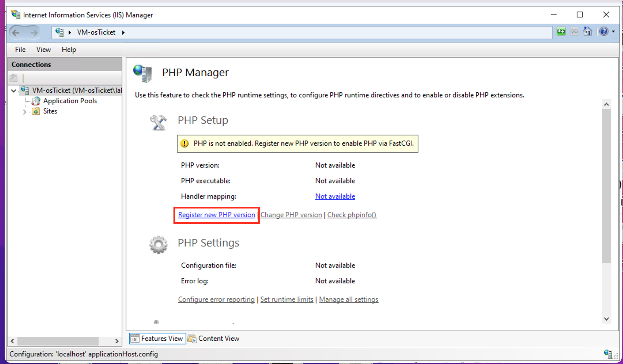The width and height of the screenshot is (623, 364).
Task: Open the Help question mark icon
Action: 604,31
